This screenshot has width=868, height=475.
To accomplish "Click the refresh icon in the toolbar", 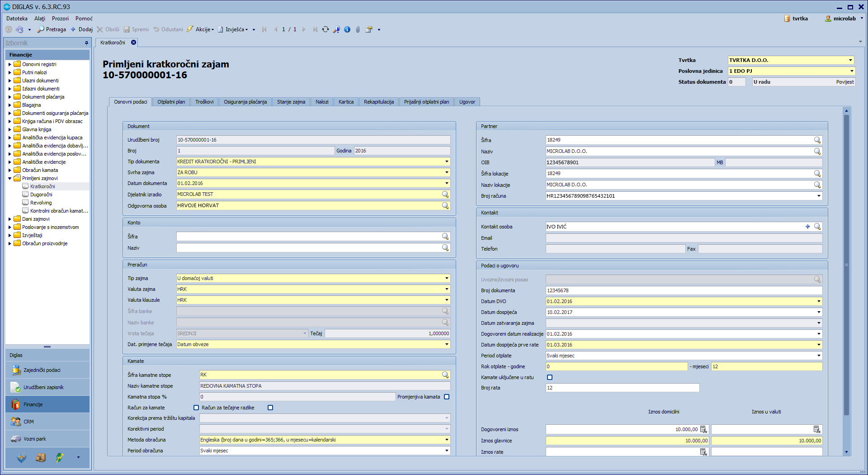I will pyautogui.click(x=325, y=29).
